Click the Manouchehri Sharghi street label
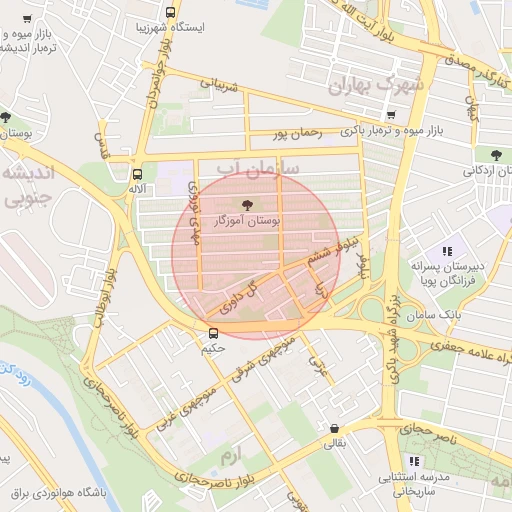The width and height of the screenshot is (512, 512). tap(263, 359)
